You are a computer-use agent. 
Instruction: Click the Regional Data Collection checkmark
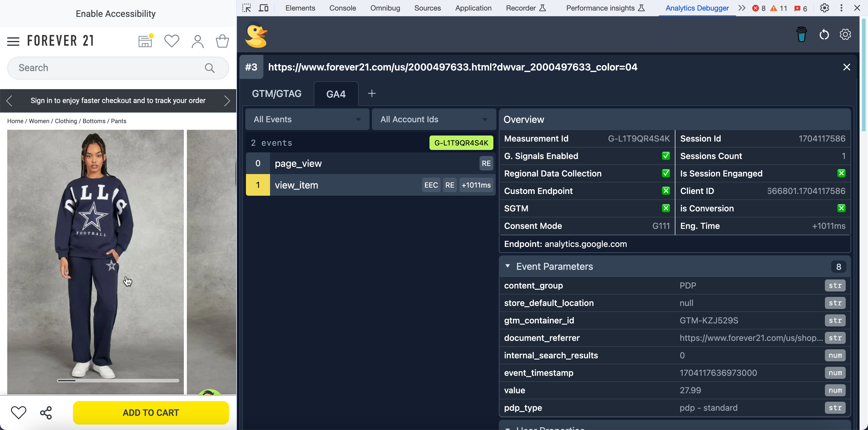[x=665, y=173]
